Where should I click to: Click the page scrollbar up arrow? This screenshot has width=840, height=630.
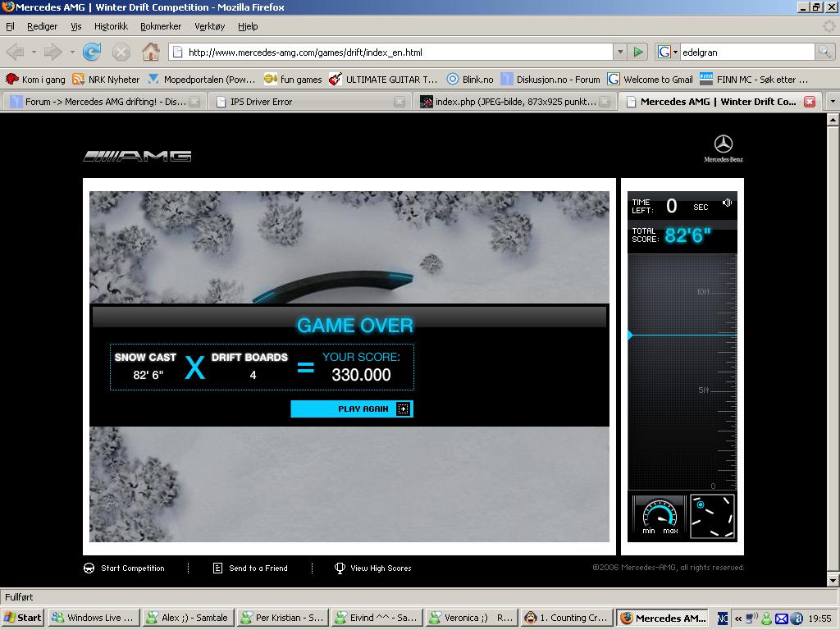pos(833,120)
